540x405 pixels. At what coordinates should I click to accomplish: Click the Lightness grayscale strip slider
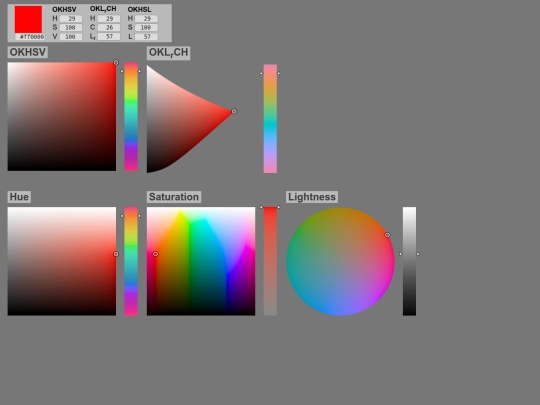click(409, 261)
